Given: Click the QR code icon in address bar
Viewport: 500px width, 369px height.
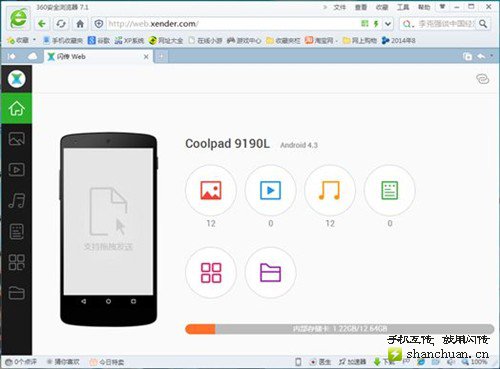Looking at the screenshot, I should (x=365, y=23).
